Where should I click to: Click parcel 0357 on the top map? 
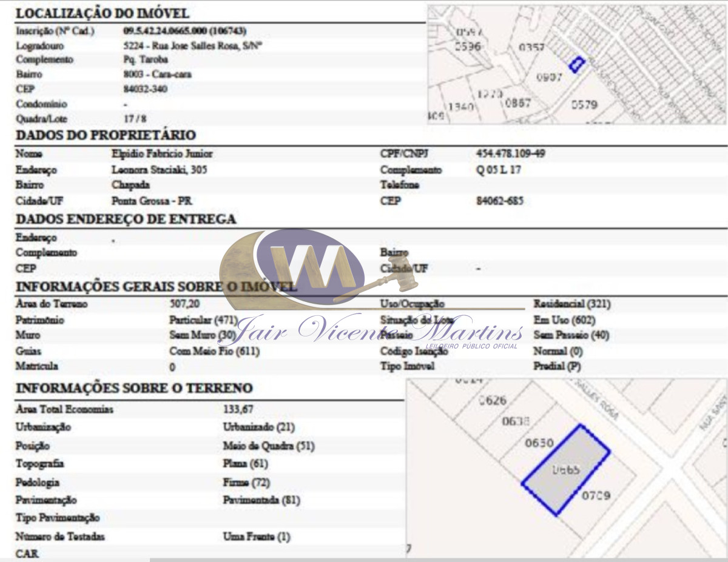[x=531, y=47]
